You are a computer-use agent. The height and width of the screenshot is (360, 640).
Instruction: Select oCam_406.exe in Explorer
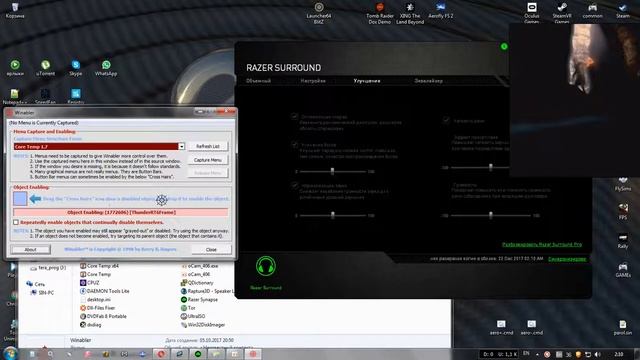(x=200, y=266)
